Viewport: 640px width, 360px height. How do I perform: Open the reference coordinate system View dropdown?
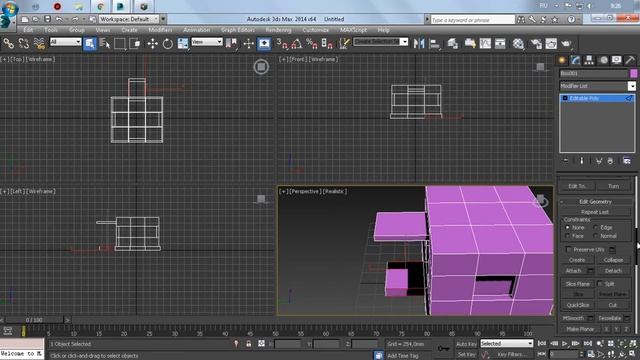(207, 42)
